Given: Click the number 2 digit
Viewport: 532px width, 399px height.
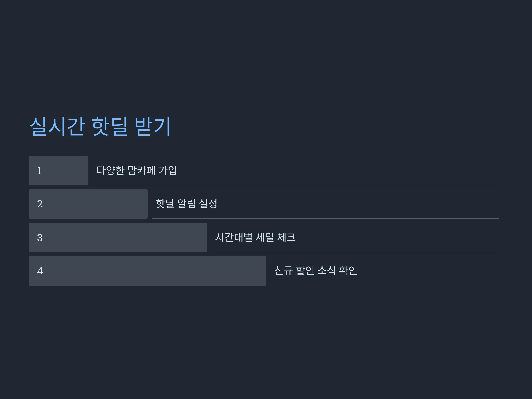Looking at the screenshot, I should pyautogui.click(x=40, y=204).
